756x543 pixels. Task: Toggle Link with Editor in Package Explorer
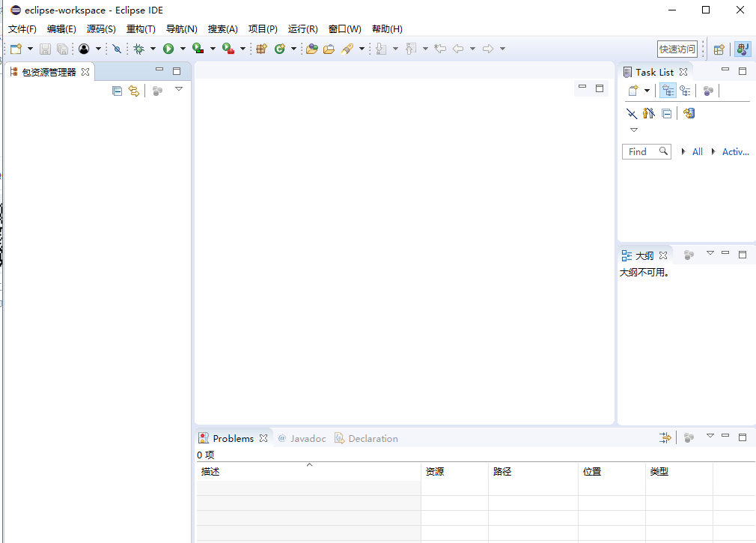(x=134, y=91)
